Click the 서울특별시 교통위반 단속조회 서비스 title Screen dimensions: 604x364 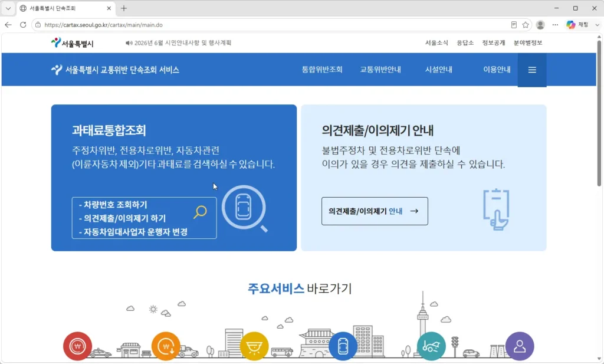pos(122,70)
